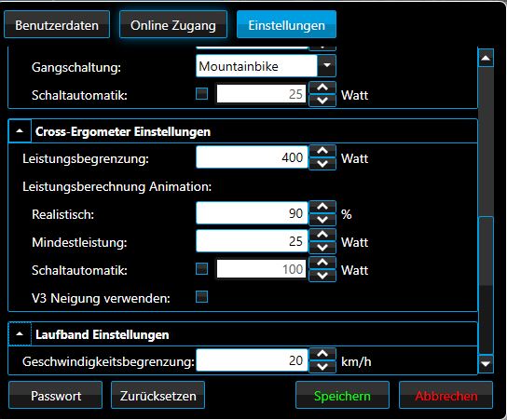
Task: Click the Mindestleistung input field
Action: pos(252,241)
